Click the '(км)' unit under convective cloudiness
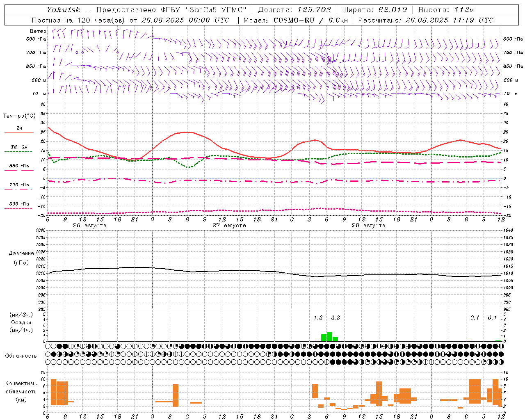The width and height of the screenshot is (525, 420). coord(21,399)
